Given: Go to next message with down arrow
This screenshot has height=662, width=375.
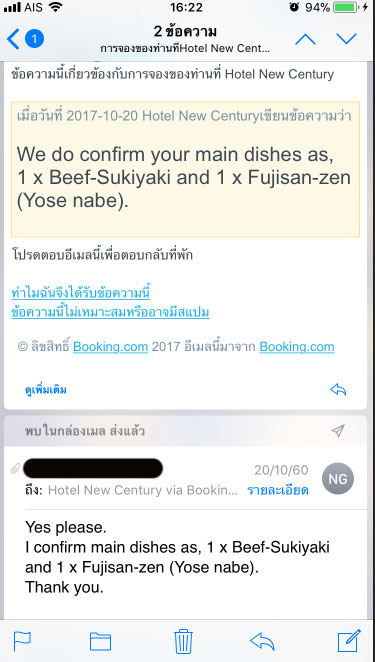Looking at the screenshot, I should (346, 39).
